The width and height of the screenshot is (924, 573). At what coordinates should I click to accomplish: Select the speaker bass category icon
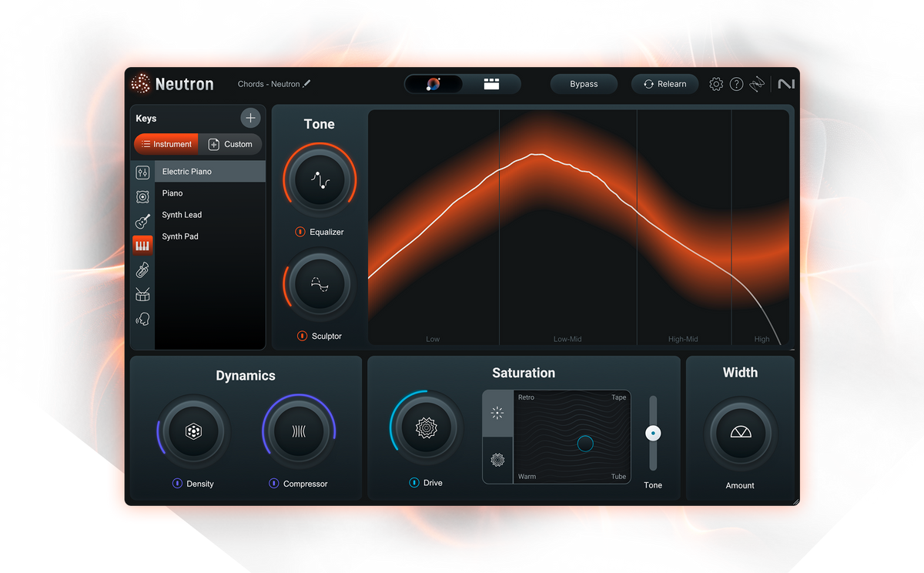142,197
